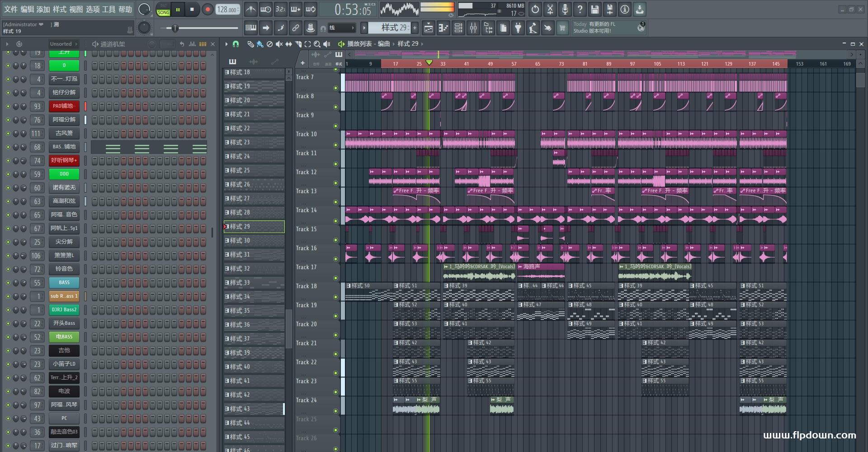Viewport: 868px width, 452px height.
Task: Open the project info icon
Action: [x=625, y=9]
